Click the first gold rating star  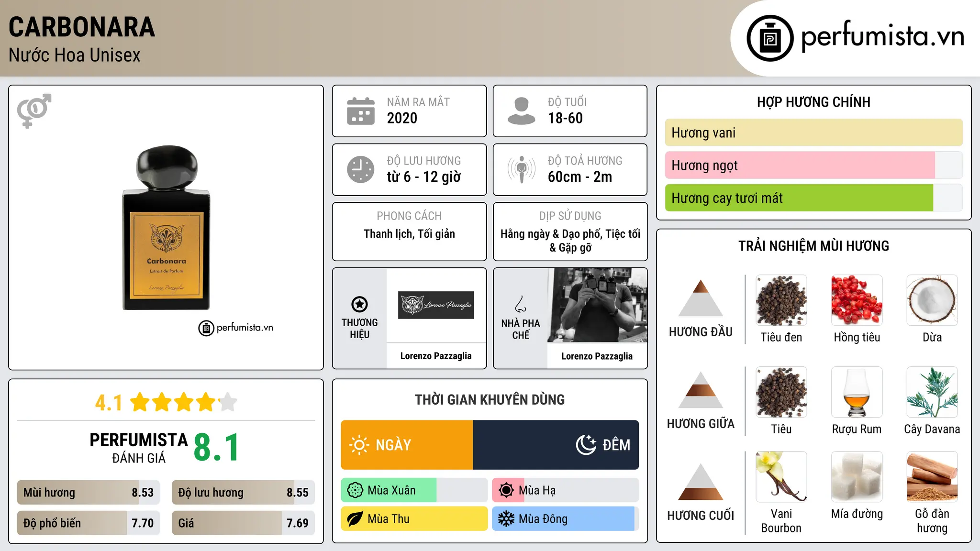pyautogui.click(x=140, y=402)
